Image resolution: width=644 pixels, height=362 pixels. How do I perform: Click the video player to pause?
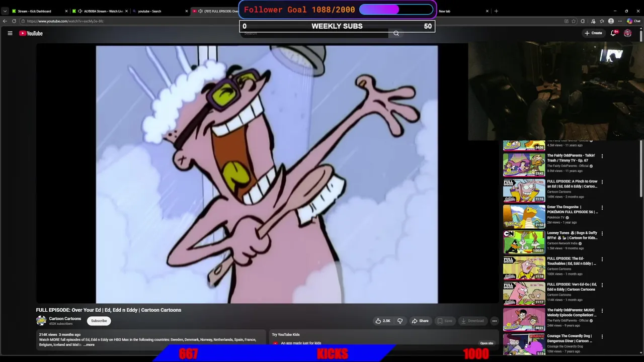[x=267, y=174]
